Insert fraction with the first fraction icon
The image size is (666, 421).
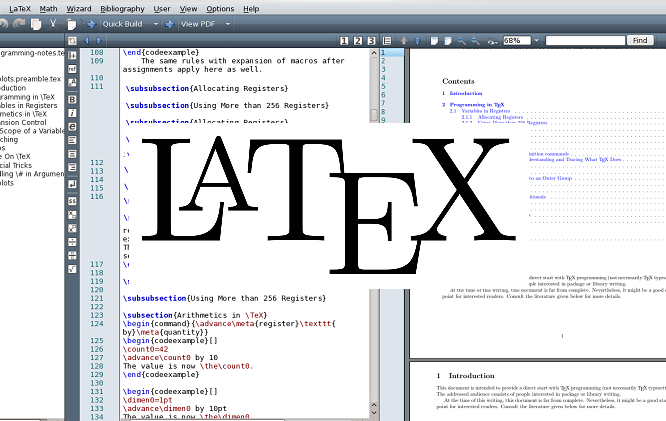72,242
